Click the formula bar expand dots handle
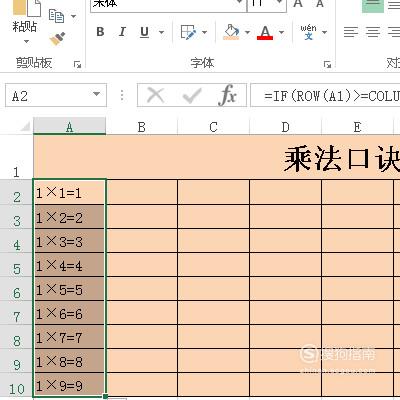Viewport: 400px width, 400px height. coord(122,95)
